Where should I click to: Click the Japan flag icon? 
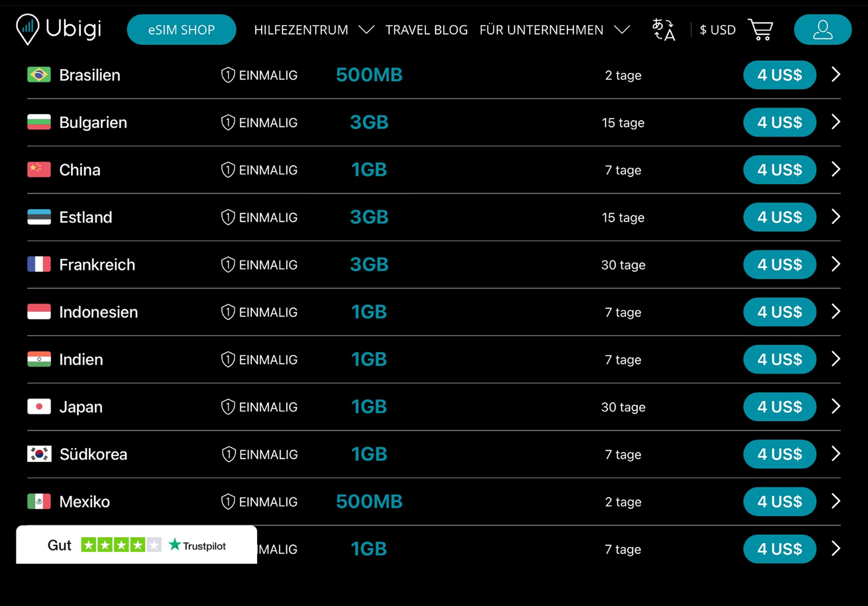(x=39, y=407)
